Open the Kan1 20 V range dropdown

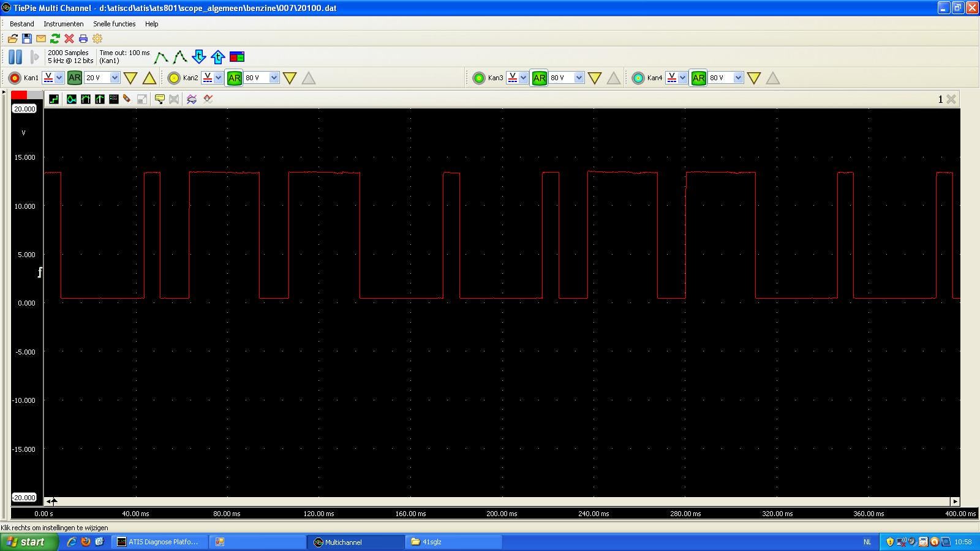click(x=115, y=78)
